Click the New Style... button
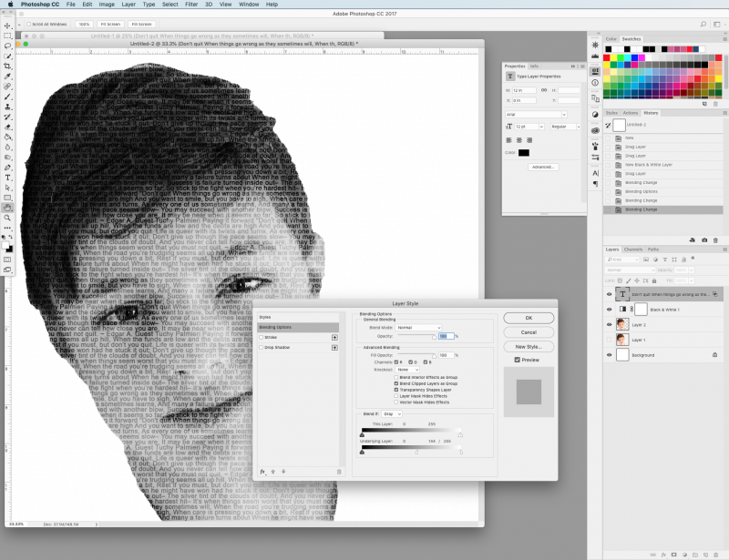This screenshot has width=729, height=560. [529, 347]
